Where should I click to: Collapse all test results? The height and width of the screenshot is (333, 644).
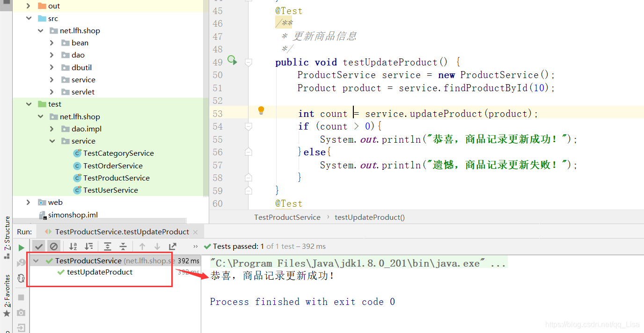tap(123, 246)
